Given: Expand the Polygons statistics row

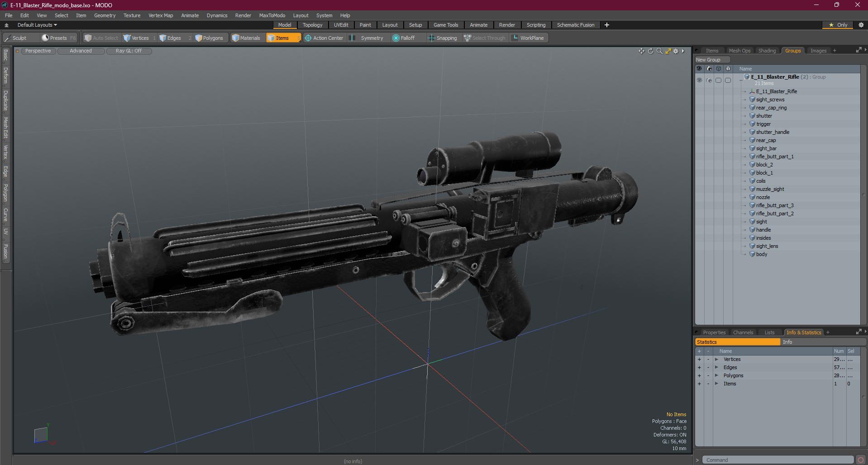Looking at the screenshot, I should pos(716,375).
